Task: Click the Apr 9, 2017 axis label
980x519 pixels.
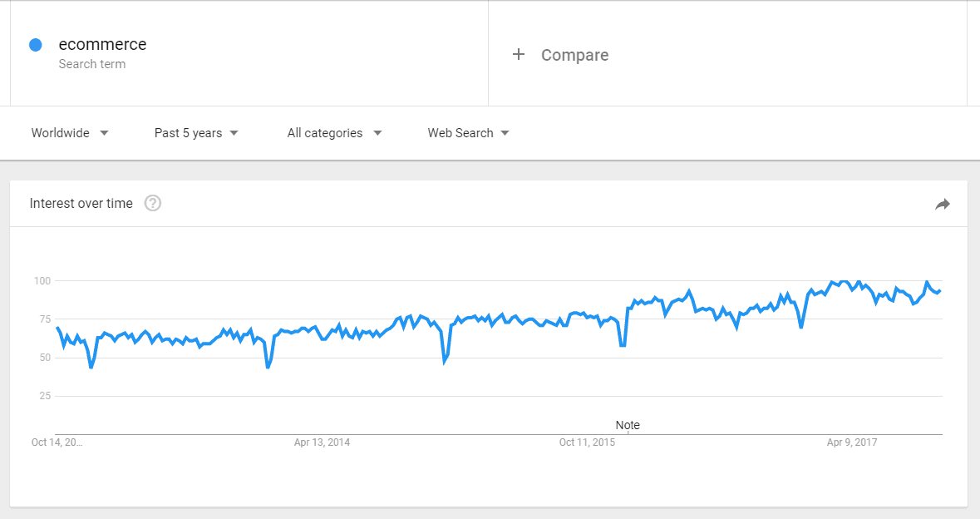Action: click(x=852, y=442)
